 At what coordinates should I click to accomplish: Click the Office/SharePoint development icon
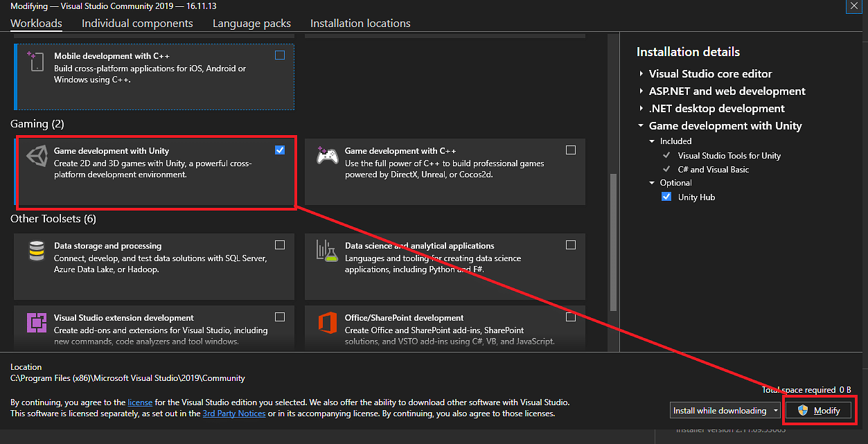pyautogui.click(x=327, y=323)
